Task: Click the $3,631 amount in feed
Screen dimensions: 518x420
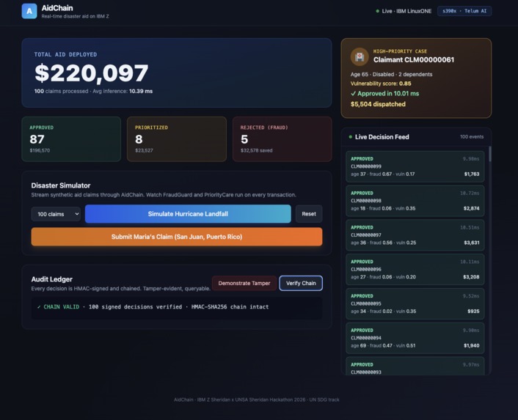Action: click(472, 243)
